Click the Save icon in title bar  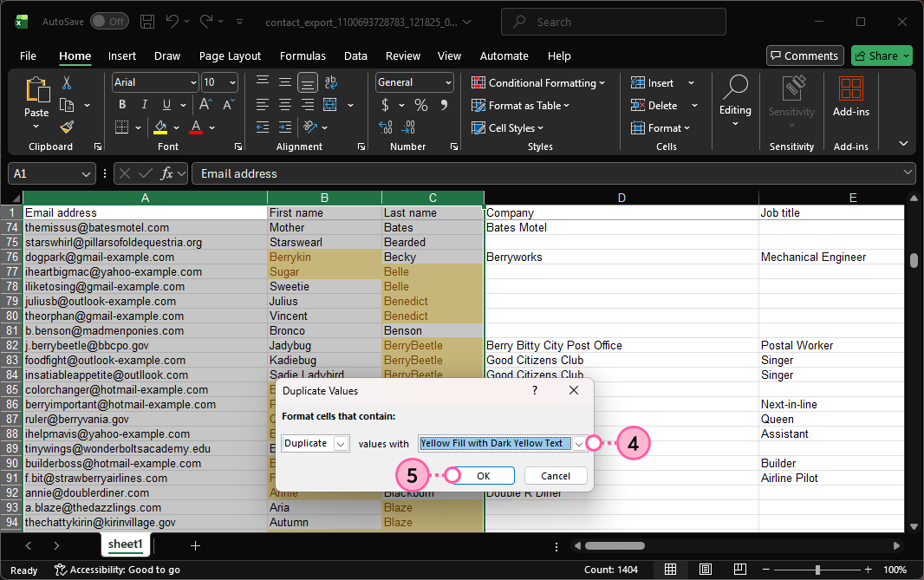click(x=147, y=21)
